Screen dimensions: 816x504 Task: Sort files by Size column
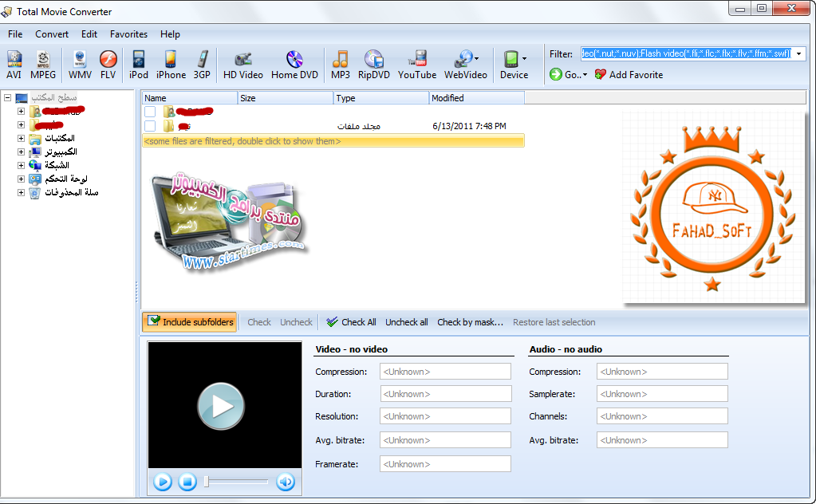tap(286, 98)
